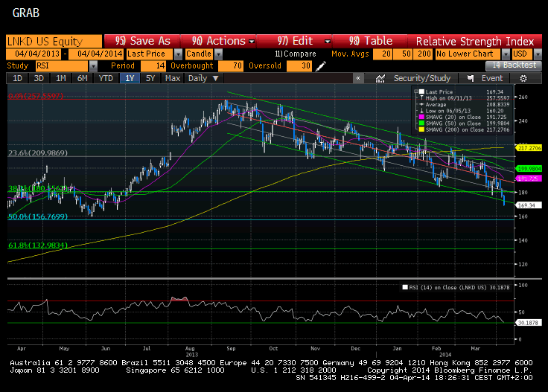
Task: Expand the Daily periodicity dropdown
Action: tap(216, 78)
